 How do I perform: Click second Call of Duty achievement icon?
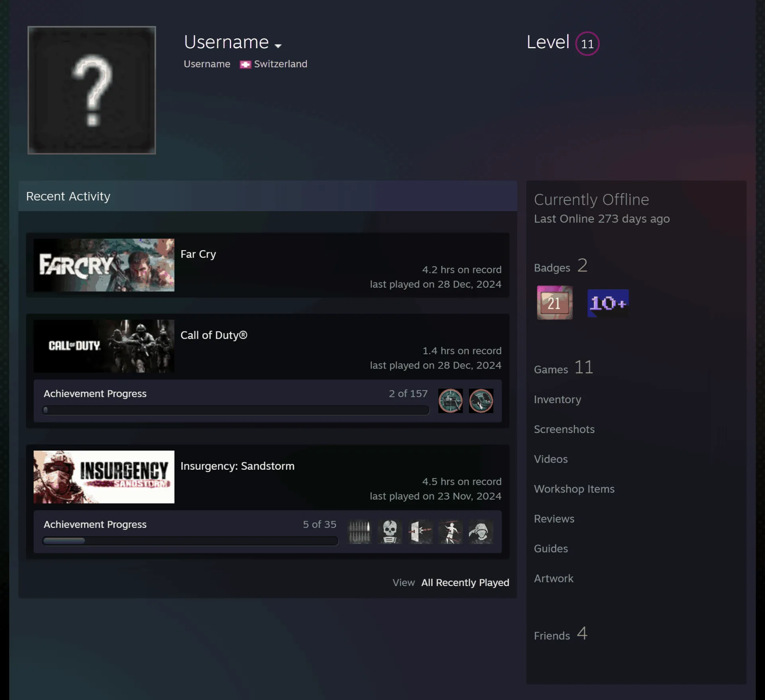[481, 400]
